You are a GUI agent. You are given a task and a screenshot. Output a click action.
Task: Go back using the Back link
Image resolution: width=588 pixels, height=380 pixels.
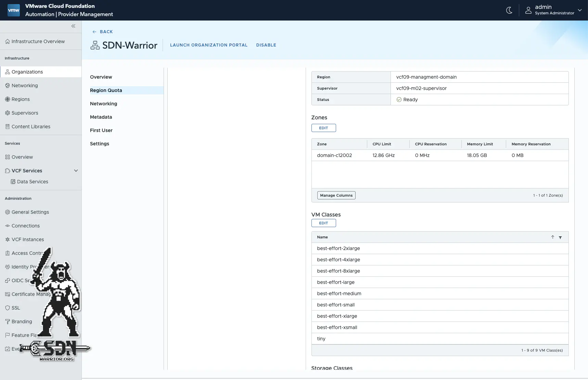click(x=103, y=32)
